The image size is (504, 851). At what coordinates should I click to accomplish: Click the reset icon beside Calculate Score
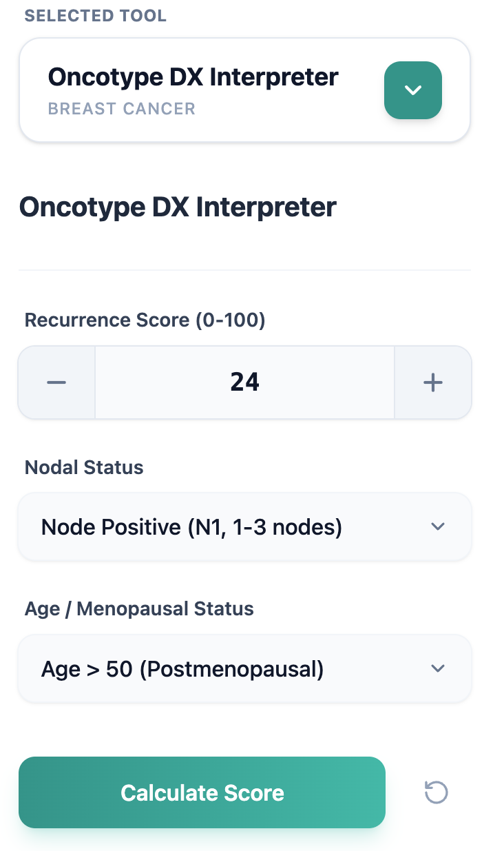pos(435,793)
